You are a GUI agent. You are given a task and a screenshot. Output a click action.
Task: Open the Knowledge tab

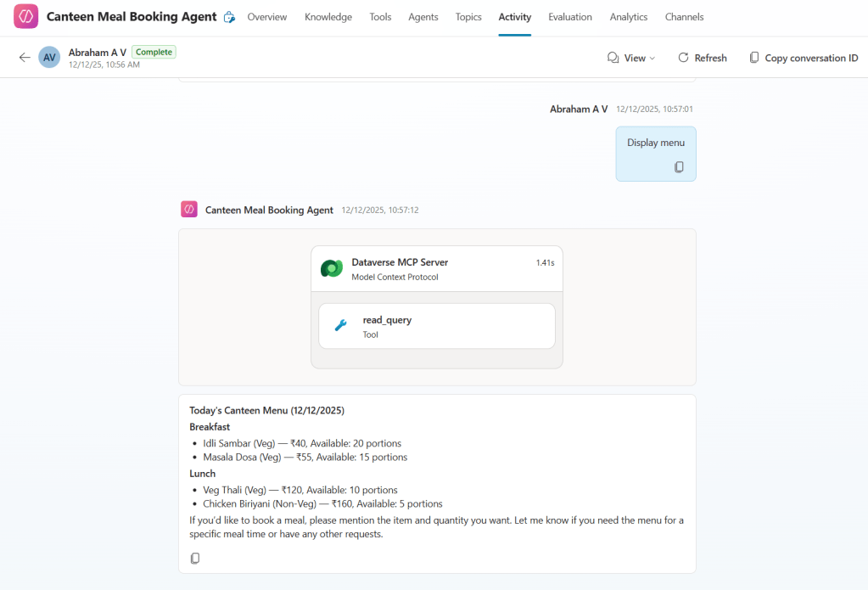(328, 17)
